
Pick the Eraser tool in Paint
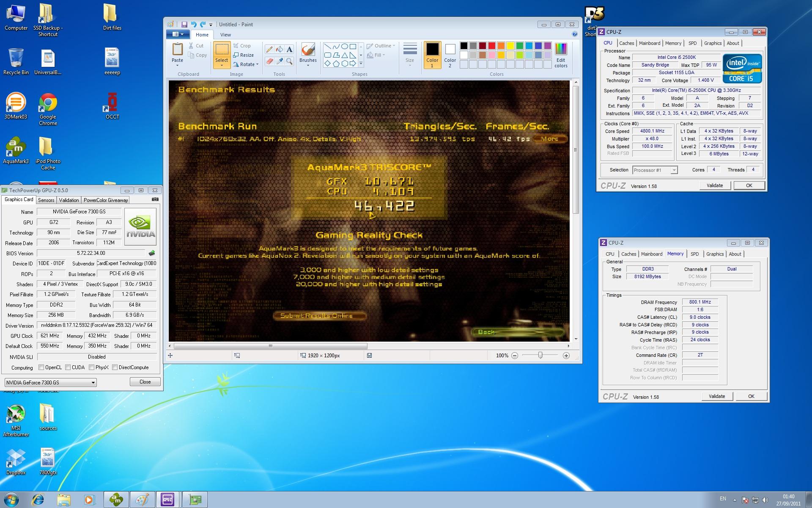pyautogui.click(x=269, y=61)
